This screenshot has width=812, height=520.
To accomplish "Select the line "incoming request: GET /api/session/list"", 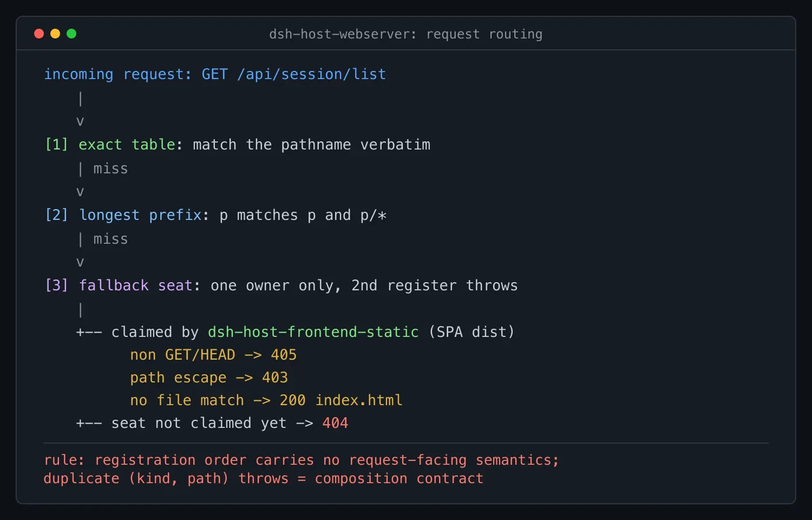I will pos(215,74).
